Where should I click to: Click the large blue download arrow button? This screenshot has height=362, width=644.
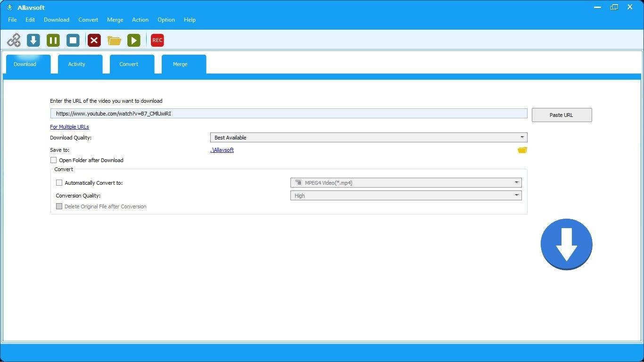(566, 244)
